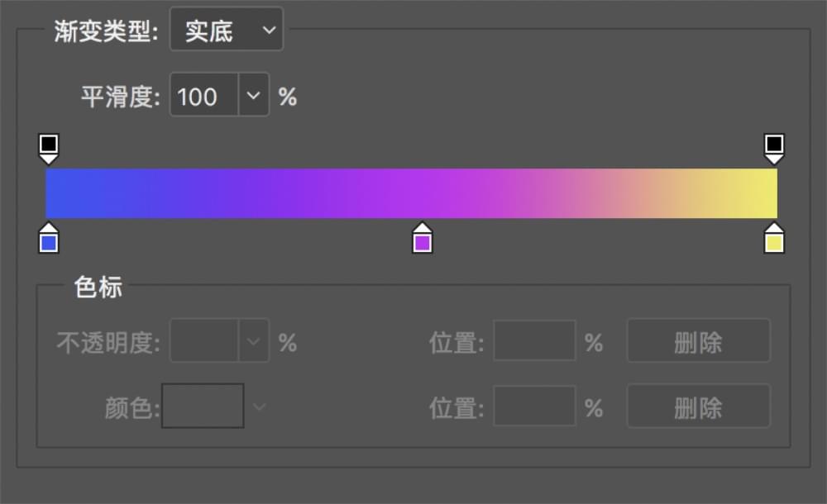Click the 色标 group label
This screenshot has width=827, height=504.
[98, 288]
